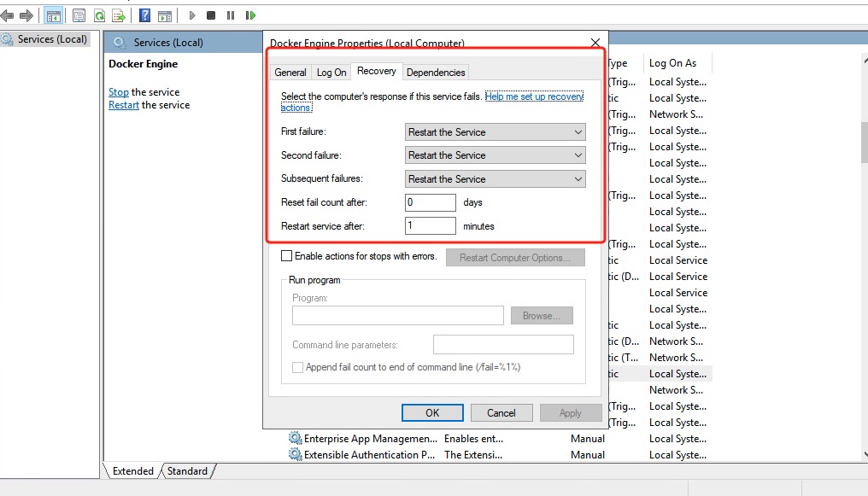This screenshot has height=496, width=868.
Task: Select the Recovery tab
Action: (x=377, y=71)
